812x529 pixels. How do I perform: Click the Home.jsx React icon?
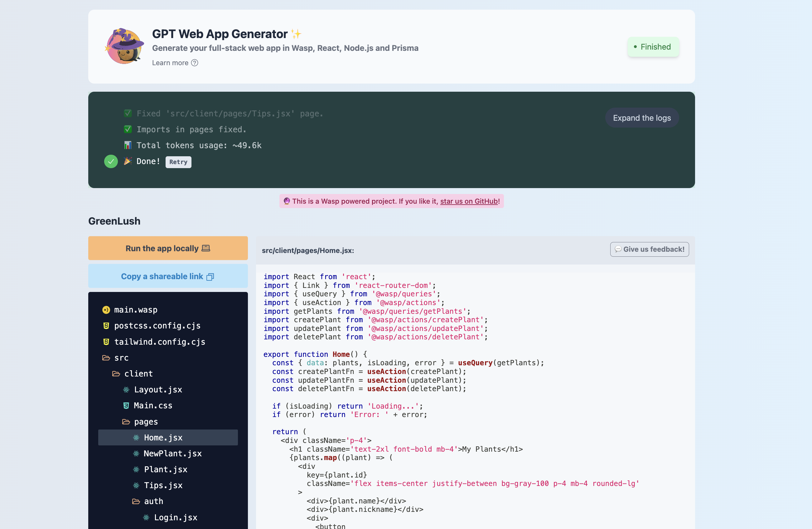136,438
